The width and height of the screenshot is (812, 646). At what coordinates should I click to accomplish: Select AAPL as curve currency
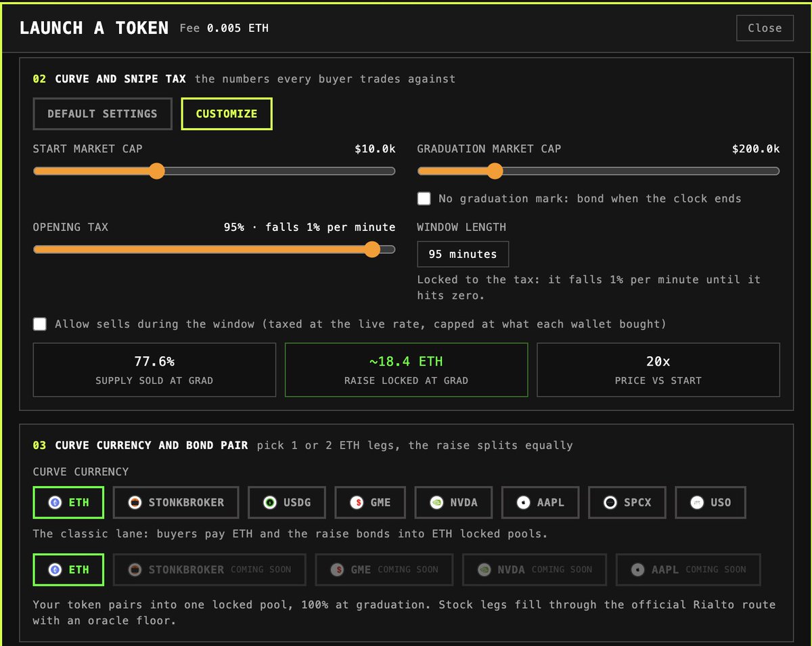540,502
